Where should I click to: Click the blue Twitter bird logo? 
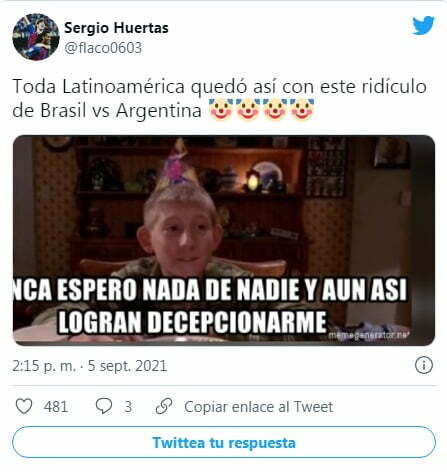coord(423,25)
